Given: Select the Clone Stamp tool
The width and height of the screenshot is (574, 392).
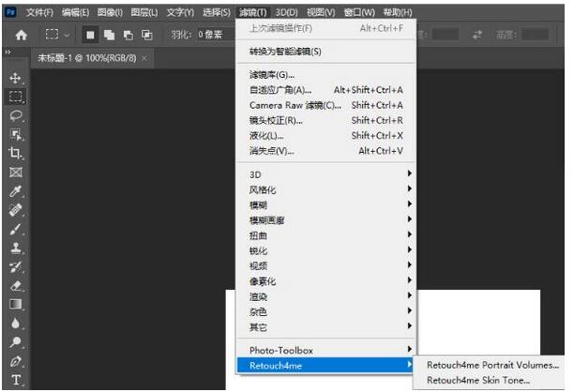Looking at the screenshot, I should coord(16,249).
